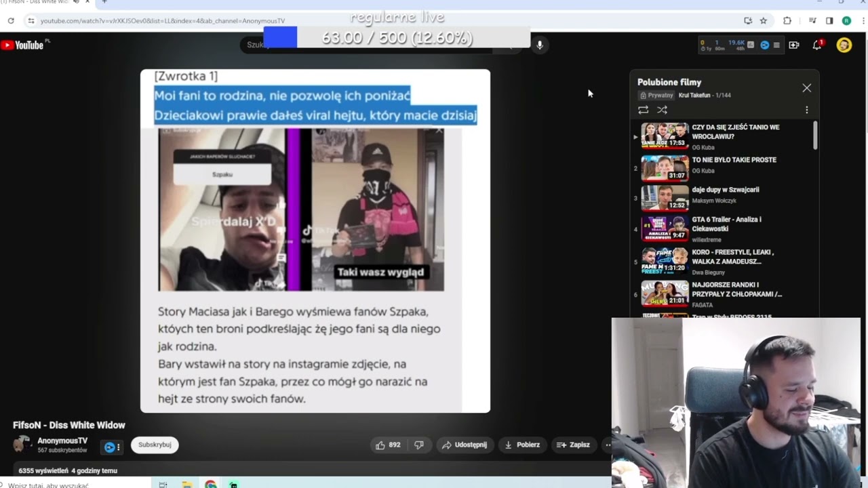
Task: Bookmark this page with the star icon
Action: [x=763, y=21]
